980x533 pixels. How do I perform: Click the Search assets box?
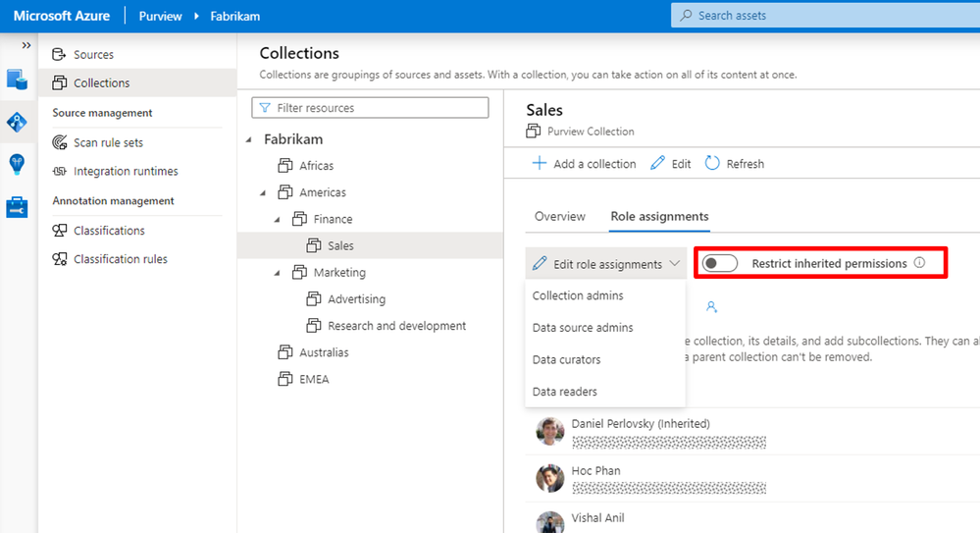(824, 16)
